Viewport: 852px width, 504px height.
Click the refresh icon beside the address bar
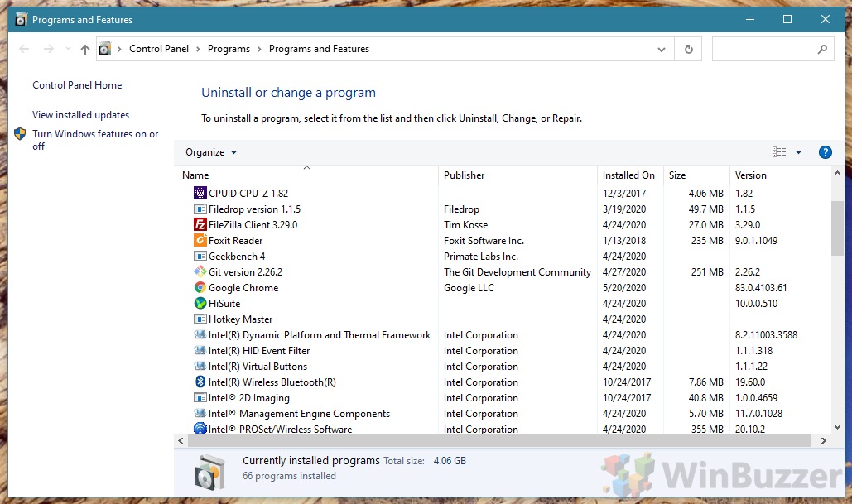[688, 49]
